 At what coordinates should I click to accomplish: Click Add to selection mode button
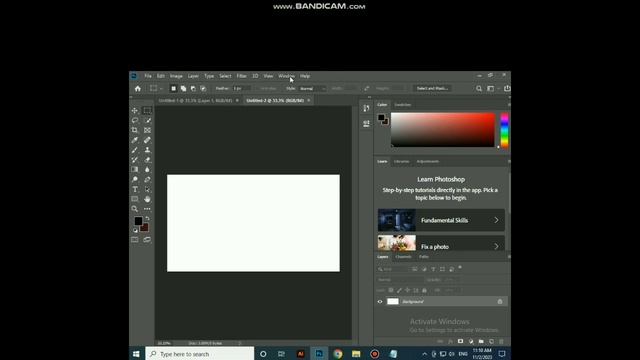183,89
